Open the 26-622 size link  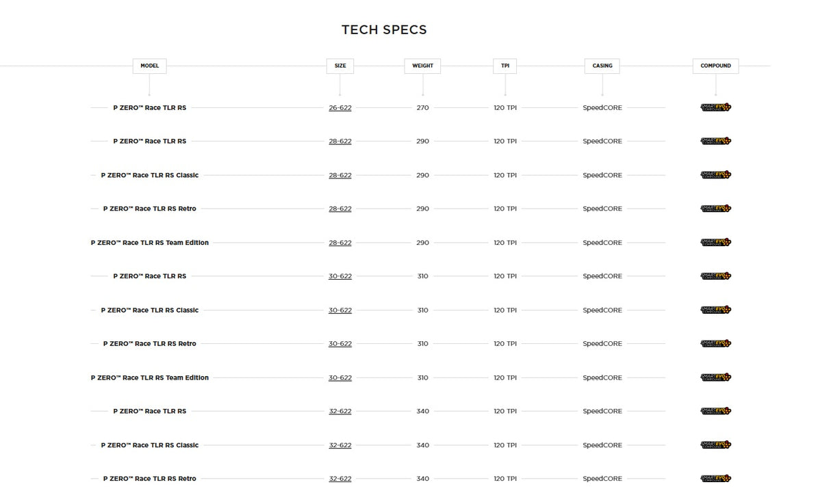point(340,108)
